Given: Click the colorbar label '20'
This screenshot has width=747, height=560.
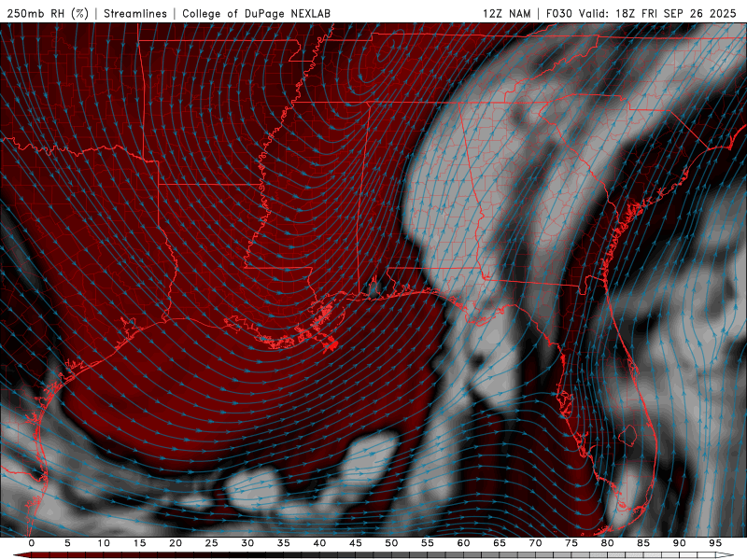Looking at the screenshot, I should (176, 543).
